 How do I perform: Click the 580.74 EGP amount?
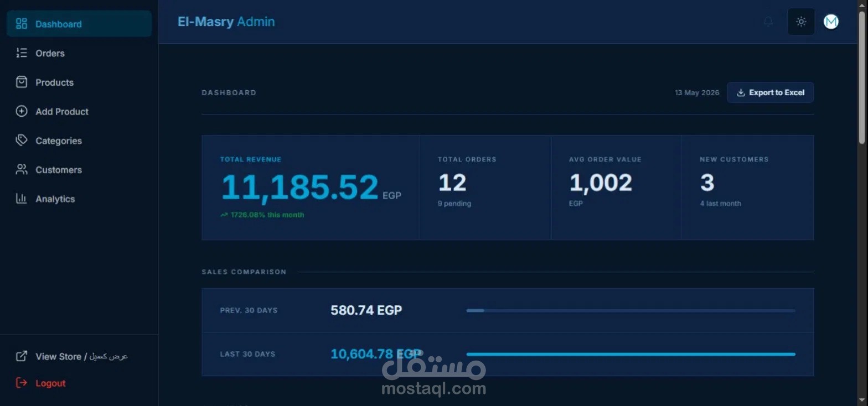click(366, 310)
